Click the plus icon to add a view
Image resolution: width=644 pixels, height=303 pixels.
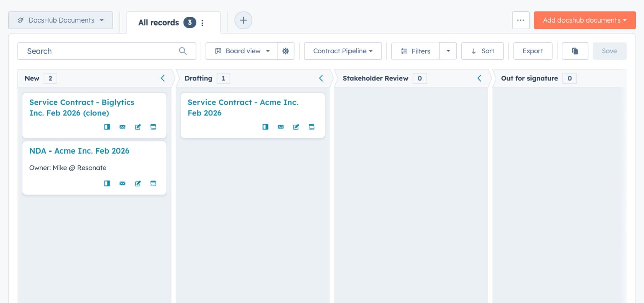(x=244, y=20)
